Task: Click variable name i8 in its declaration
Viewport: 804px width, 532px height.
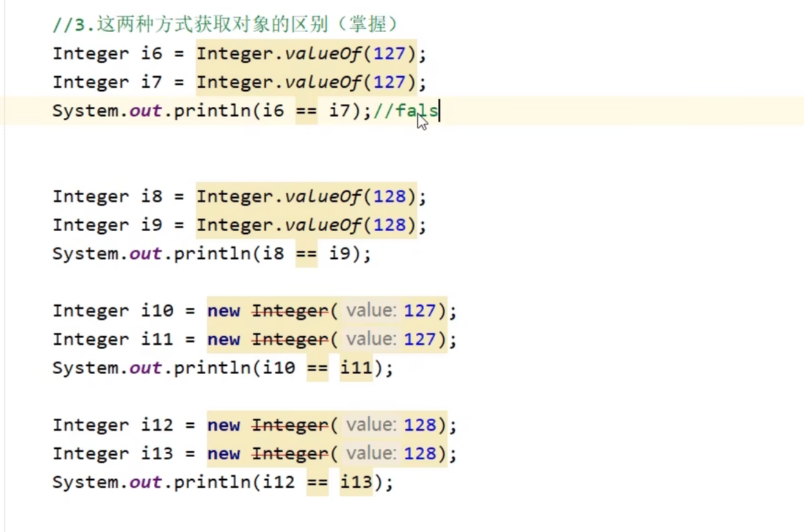Action: [x=152, y=196]
